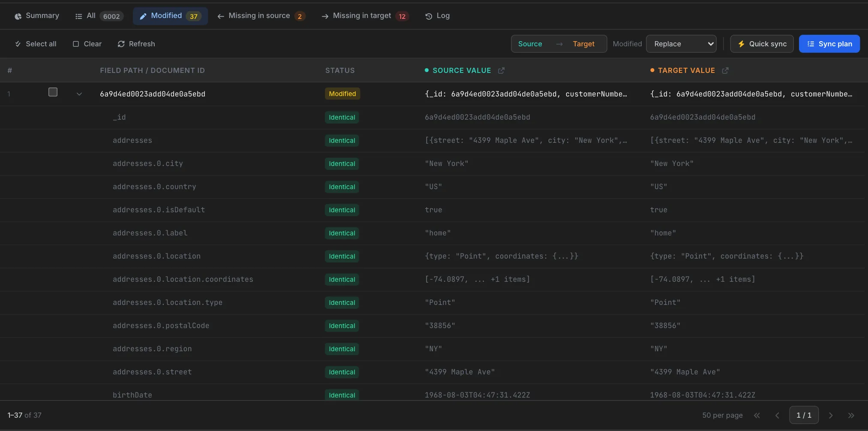
Task: Click the _id field path row
Action: point(434,117)
